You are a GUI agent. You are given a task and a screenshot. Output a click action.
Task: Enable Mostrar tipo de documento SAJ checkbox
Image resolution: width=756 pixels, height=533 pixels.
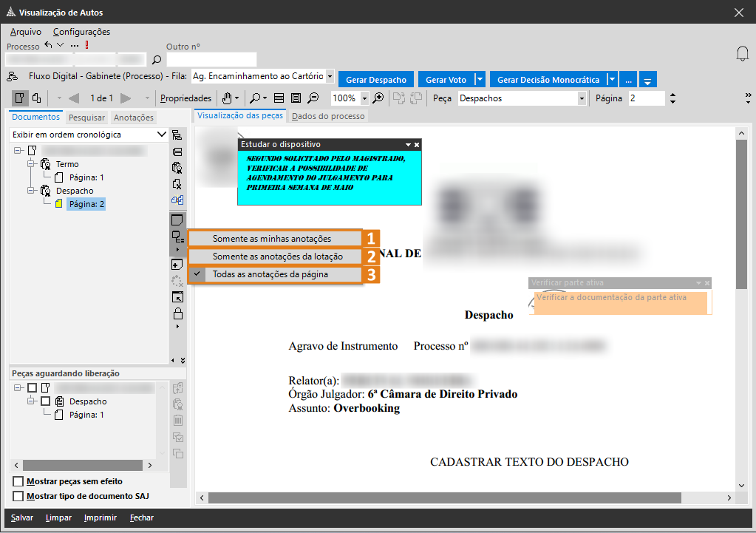[18, 496]
